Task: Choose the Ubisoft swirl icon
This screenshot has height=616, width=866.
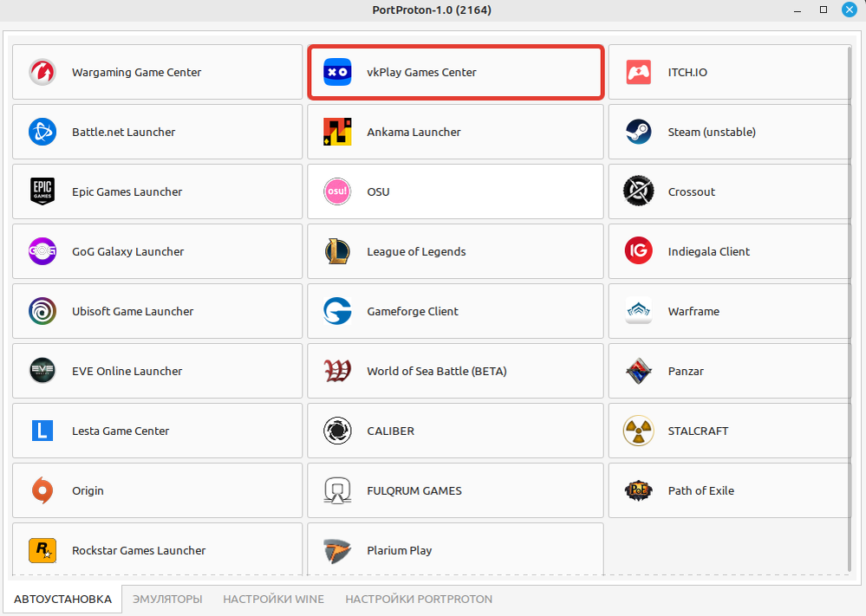Action: (42, 311)
